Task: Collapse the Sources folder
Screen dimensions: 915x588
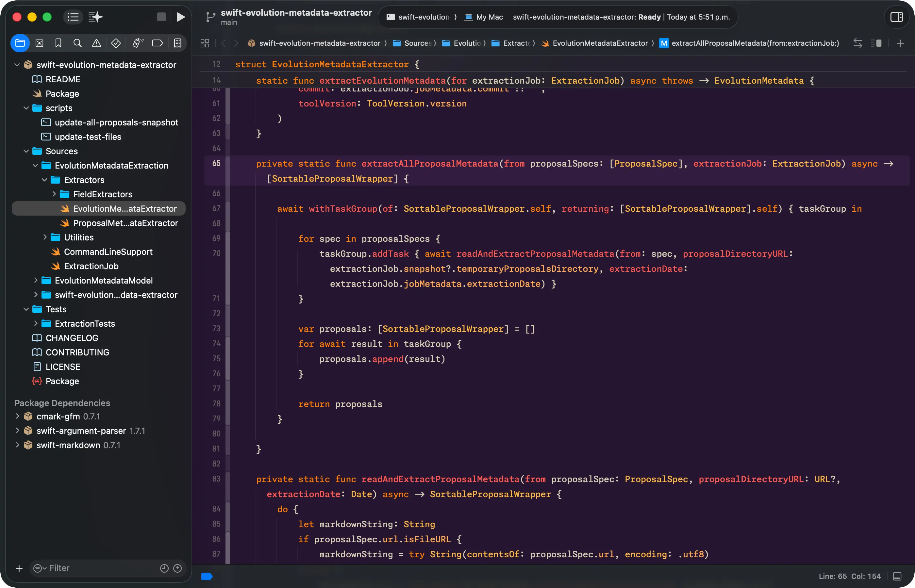Action: pyautogui.click(x=26, y=151)
